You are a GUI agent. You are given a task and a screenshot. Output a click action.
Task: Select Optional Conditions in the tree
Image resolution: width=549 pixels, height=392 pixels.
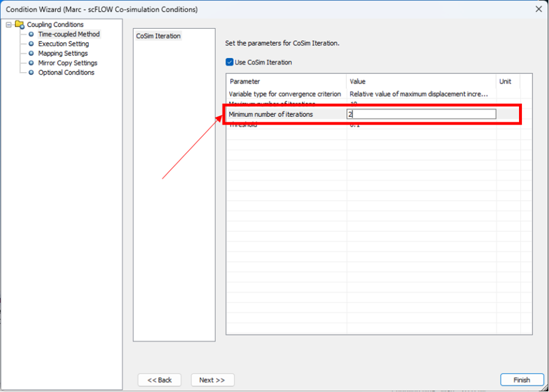click(66, 73)
